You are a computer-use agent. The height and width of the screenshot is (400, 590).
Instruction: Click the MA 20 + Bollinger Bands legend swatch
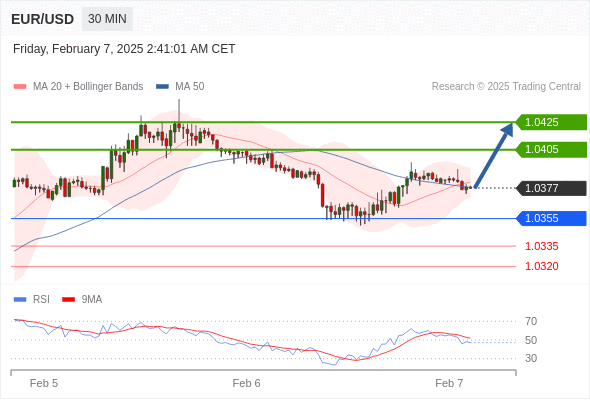point(20,87)
